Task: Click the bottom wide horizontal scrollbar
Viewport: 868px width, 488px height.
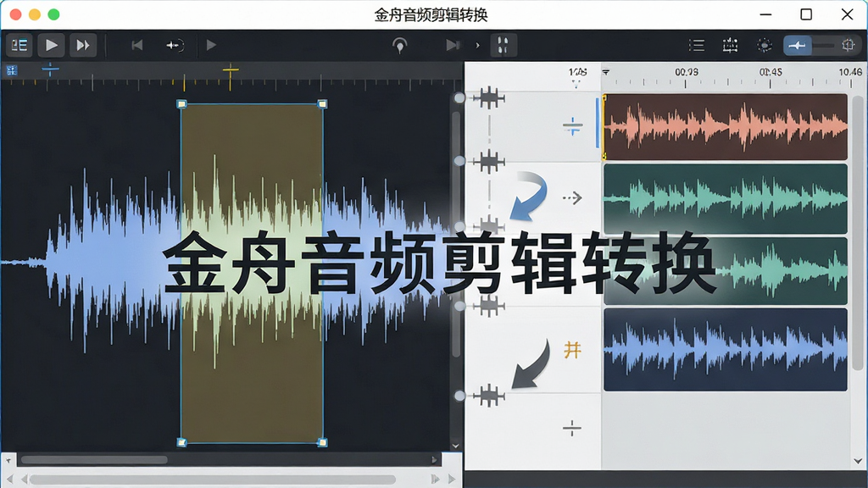Action: point(213,480)
